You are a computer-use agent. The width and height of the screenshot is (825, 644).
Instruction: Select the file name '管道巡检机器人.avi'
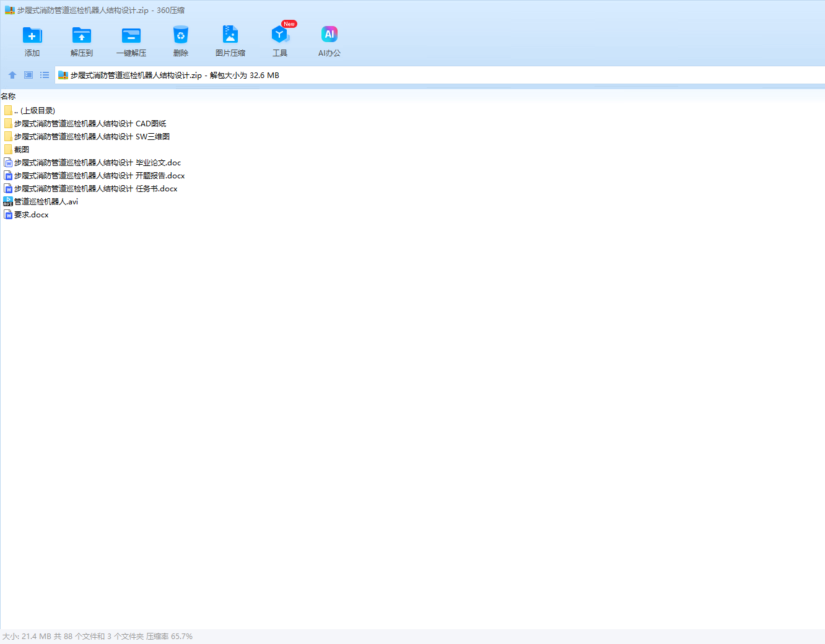(x=46, y=202)
